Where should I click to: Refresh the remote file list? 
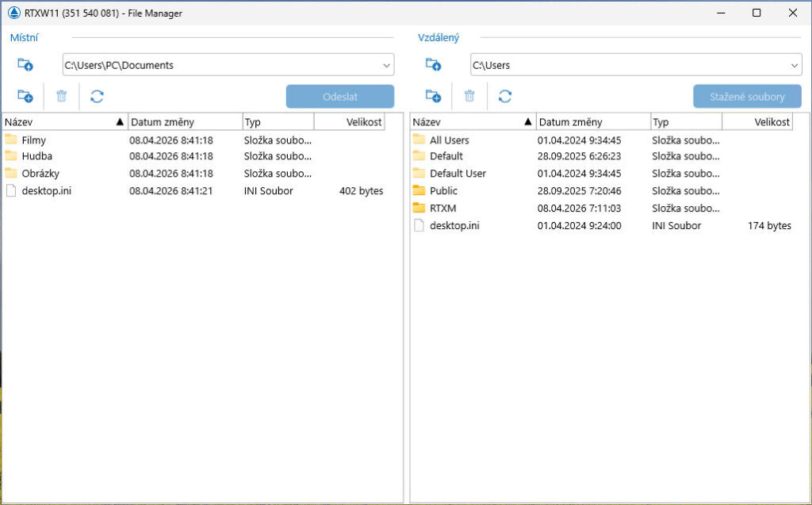[x=505, y=97]
